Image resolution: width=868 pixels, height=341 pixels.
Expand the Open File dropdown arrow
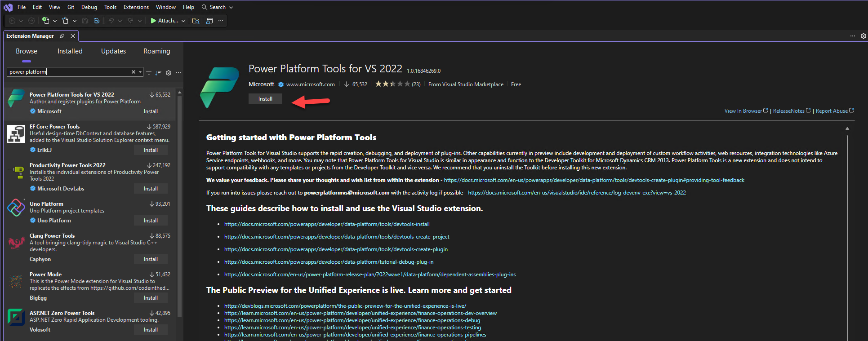(x=75, y=21)
